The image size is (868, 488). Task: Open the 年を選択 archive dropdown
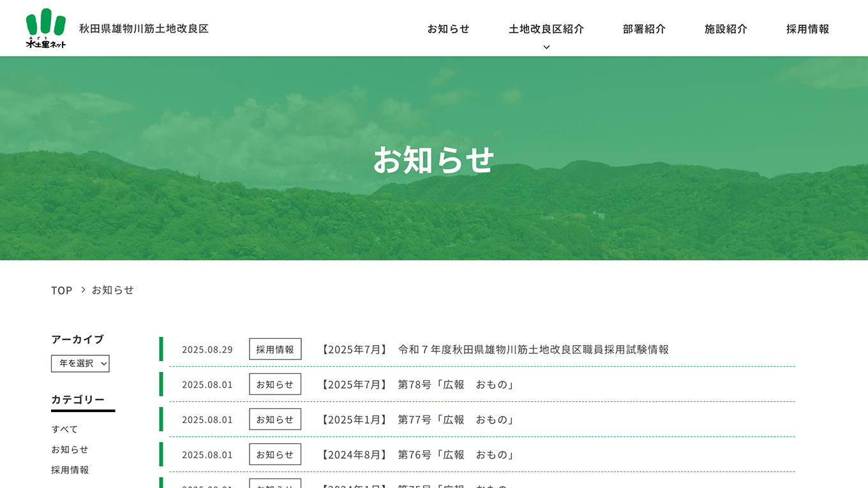[80, 364]
